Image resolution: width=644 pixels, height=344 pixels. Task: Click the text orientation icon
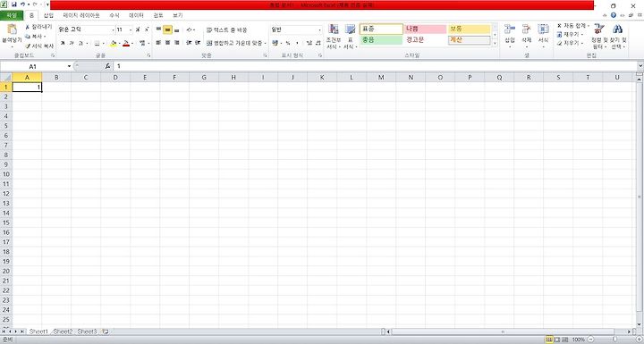[x=190, y=29]
